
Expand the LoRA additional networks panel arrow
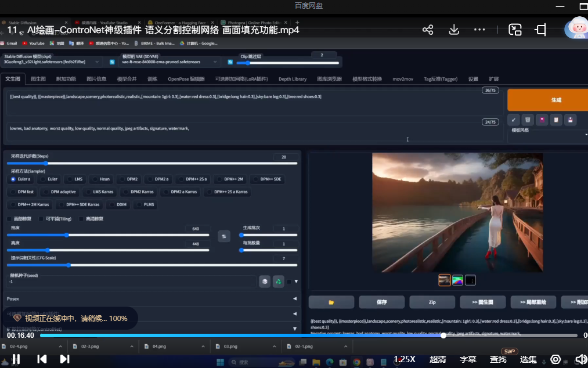[x=295, y=313]
